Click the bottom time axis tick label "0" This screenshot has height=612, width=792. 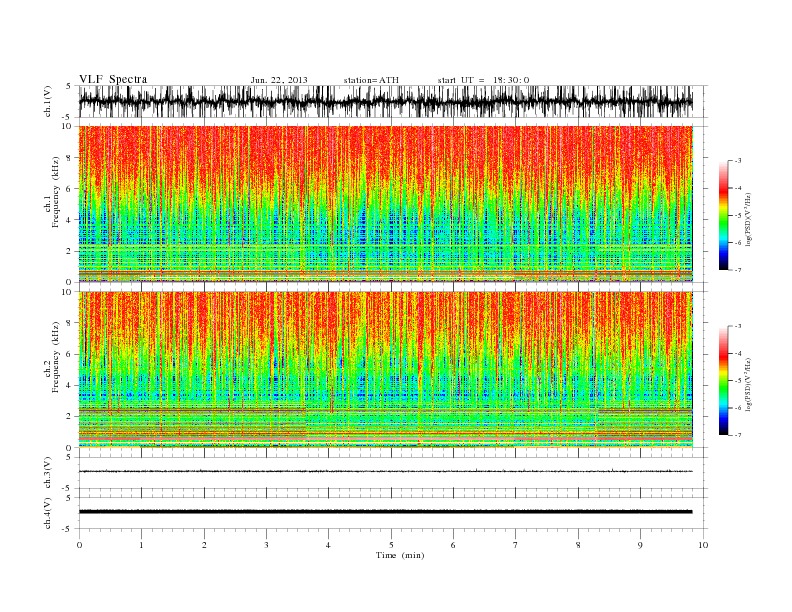[x=79, y=545]
